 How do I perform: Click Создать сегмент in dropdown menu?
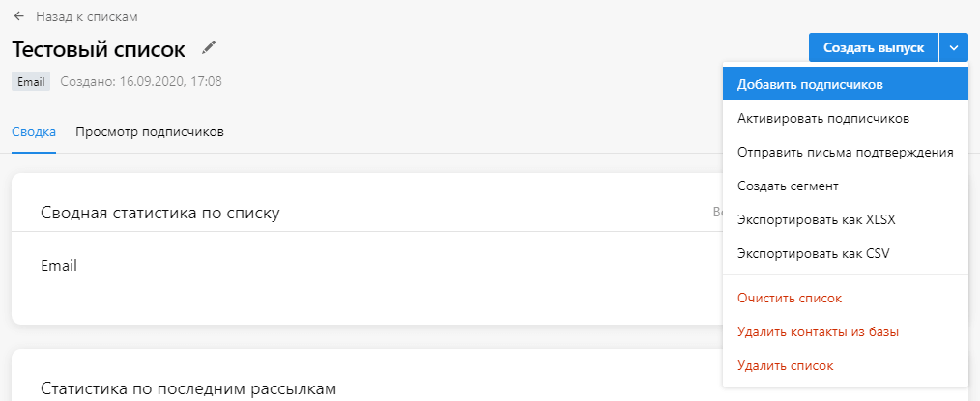click(787, 186)
